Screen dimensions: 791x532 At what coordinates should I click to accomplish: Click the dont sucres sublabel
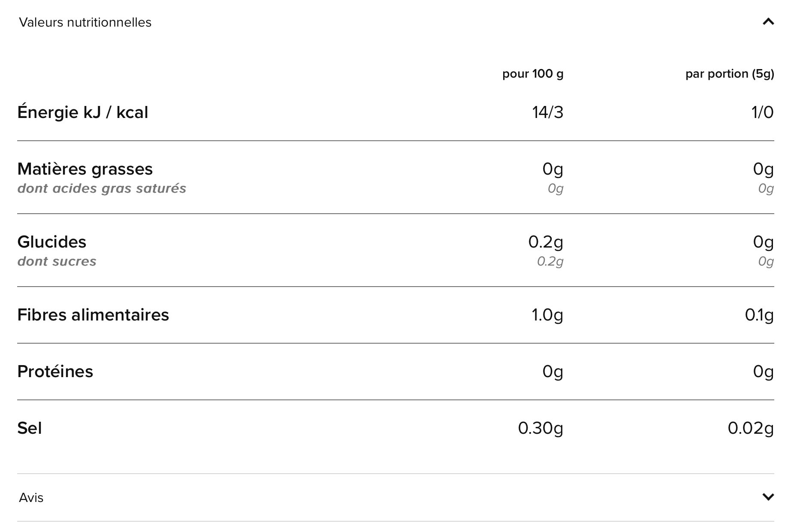coord(57,261)
